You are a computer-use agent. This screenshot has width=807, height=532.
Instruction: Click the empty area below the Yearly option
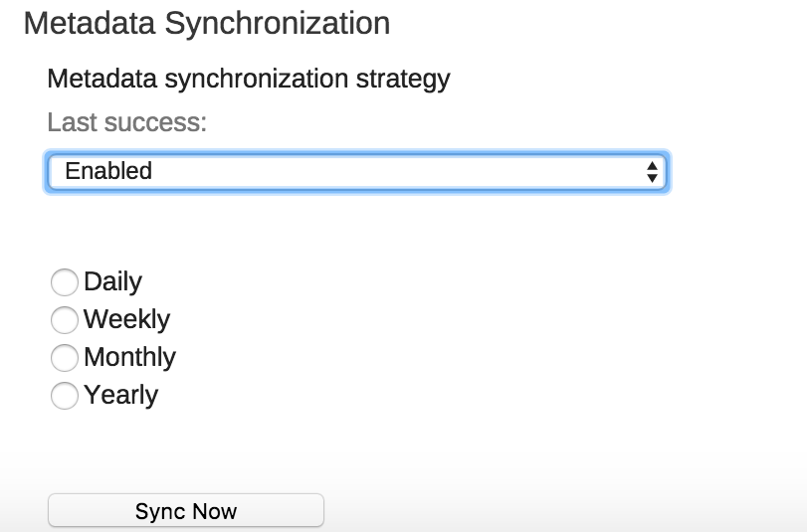[299, 443]
